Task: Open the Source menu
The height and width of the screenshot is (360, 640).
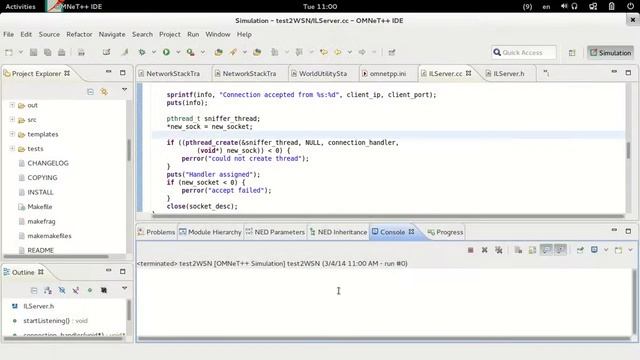Action: coord(49,34)
